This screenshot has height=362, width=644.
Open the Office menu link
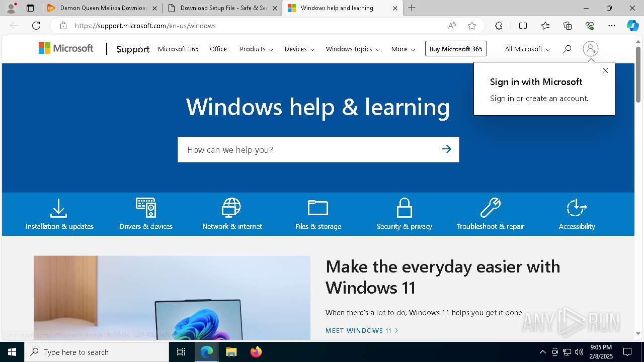(x=218, y=49)
